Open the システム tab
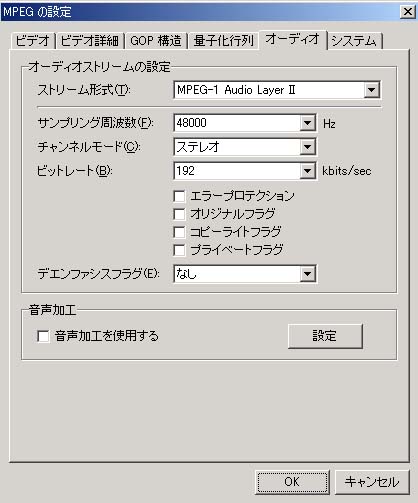 pyautogui.click(x=354, y=41)
